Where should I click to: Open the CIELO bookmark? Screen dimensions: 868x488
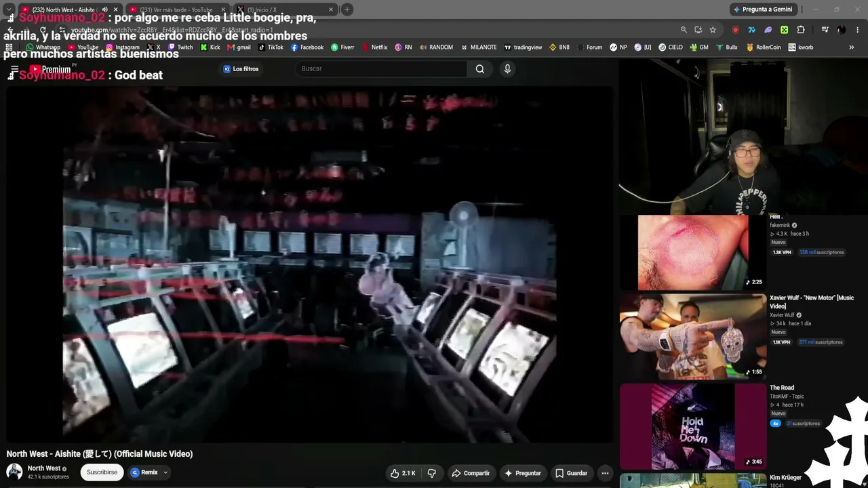coord(671,47)
